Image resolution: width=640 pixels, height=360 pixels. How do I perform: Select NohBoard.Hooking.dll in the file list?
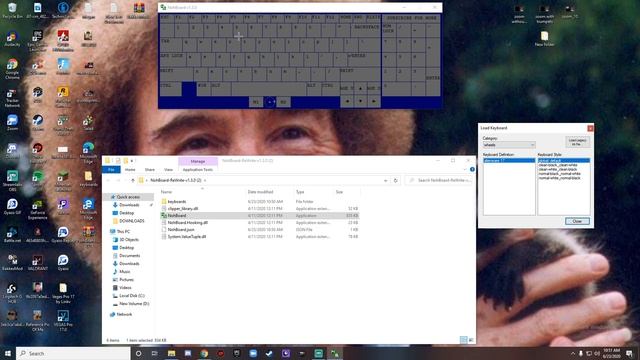click(x=260, y=222)
